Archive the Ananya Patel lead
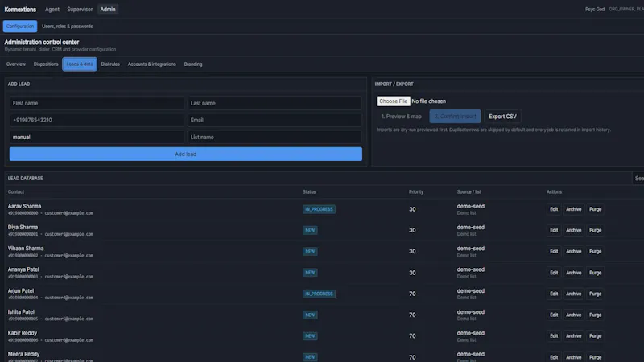The image size is (644, 362). 573,273
